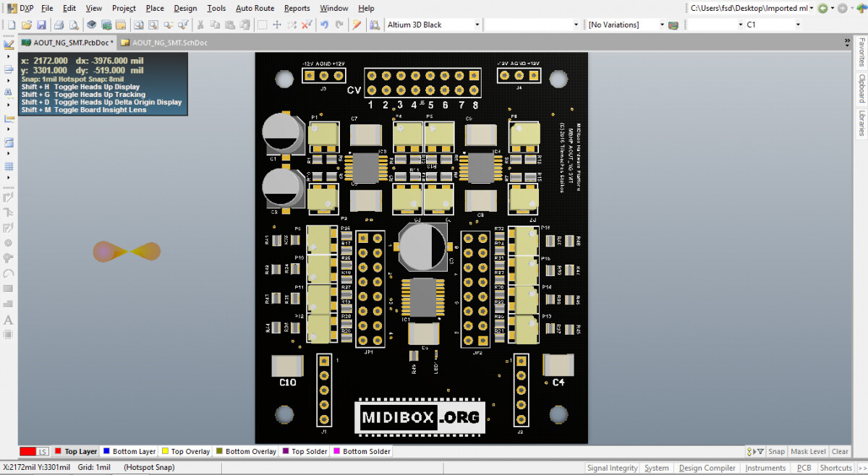Click the New document icon
The image size is (868, 475).
12,25
